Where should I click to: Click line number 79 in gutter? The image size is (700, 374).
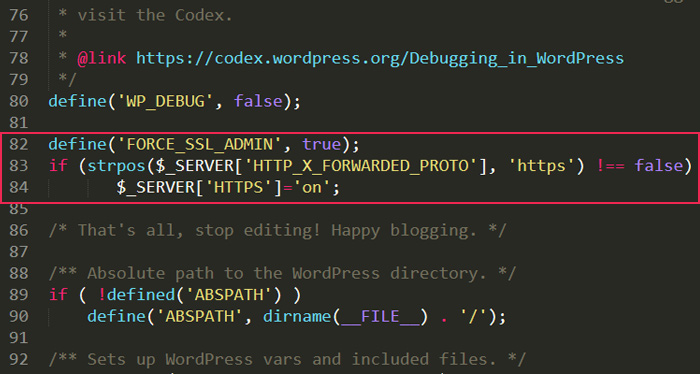(x=19, y=79)
